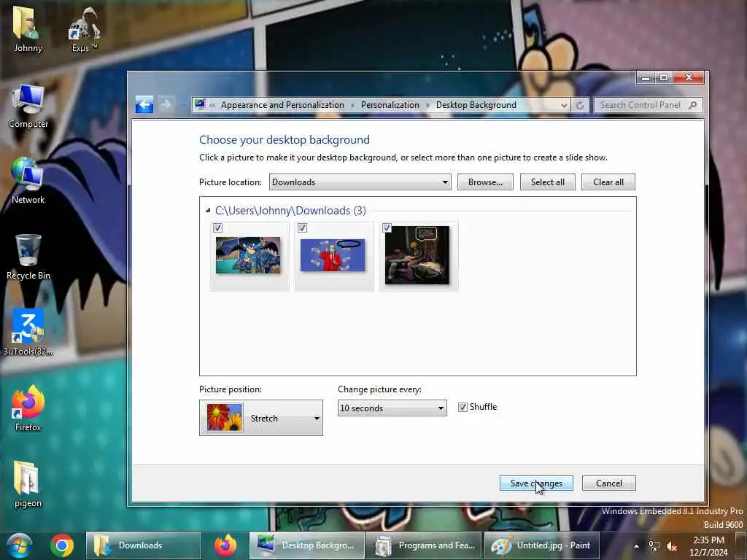747x560 pixels.
Task: Select the pigeon folder on desktop
Action: (28, 484)
